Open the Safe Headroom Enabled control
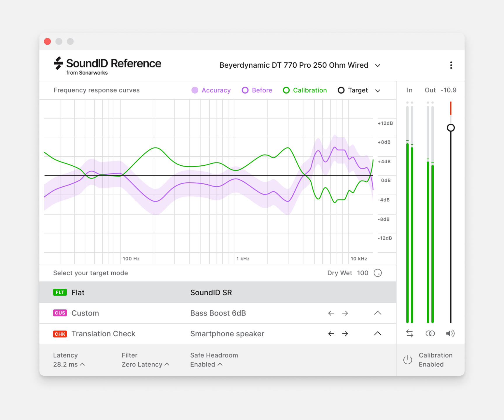The image size is (504, 420). 206,364
